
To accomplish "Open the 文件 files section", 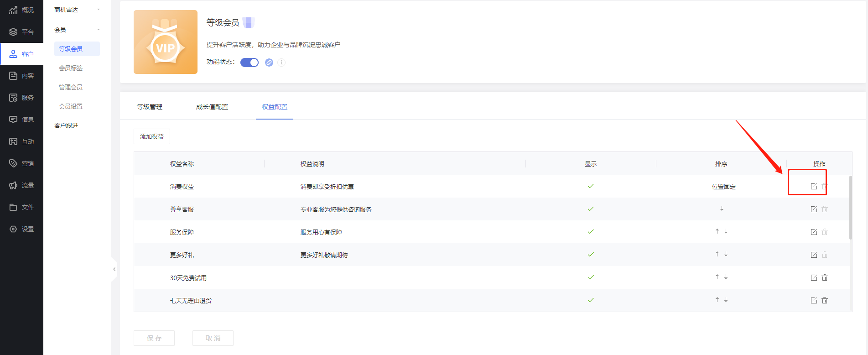I will [21, 207].
